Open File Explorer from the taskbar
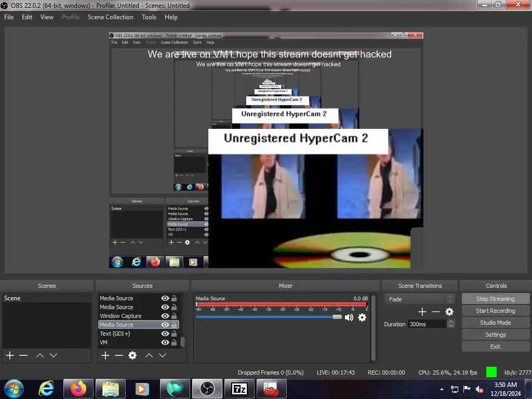 pos(111,389)
